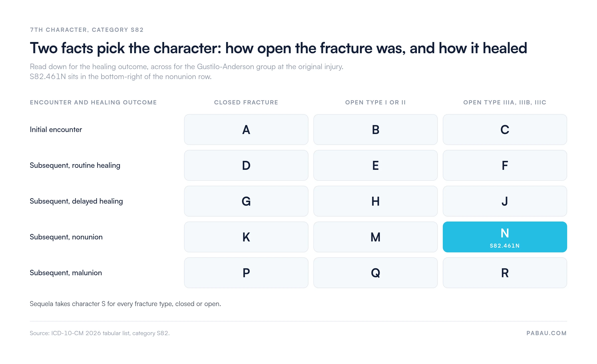Choose the J cell for delayed healing
This screenshot has width=597, height=364.
[505, 201]
